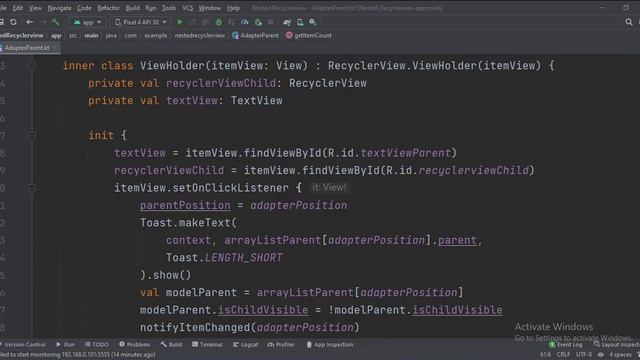This screenshot has width=640, height=360.
Task: Run the app with the green play icon
Action: [x=180, y=22]
